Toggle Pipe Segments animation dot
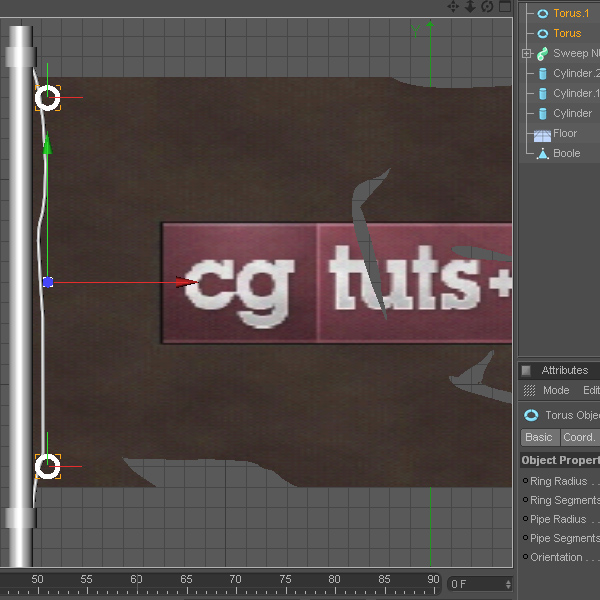600x600 pixels. coord(525,538)
